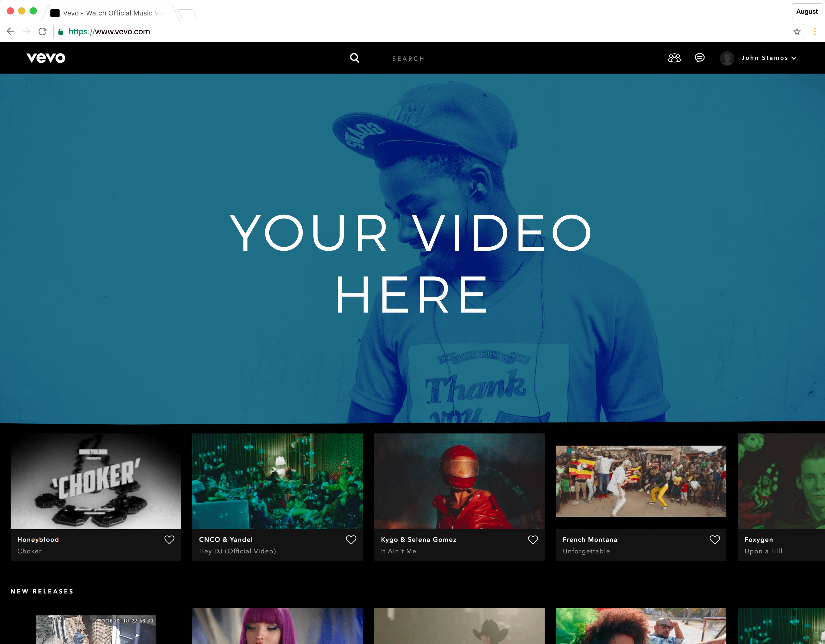This screenshot has height=644, width=825.
Task: Open browser options via three-dot icon
Action: coord(815,31)
